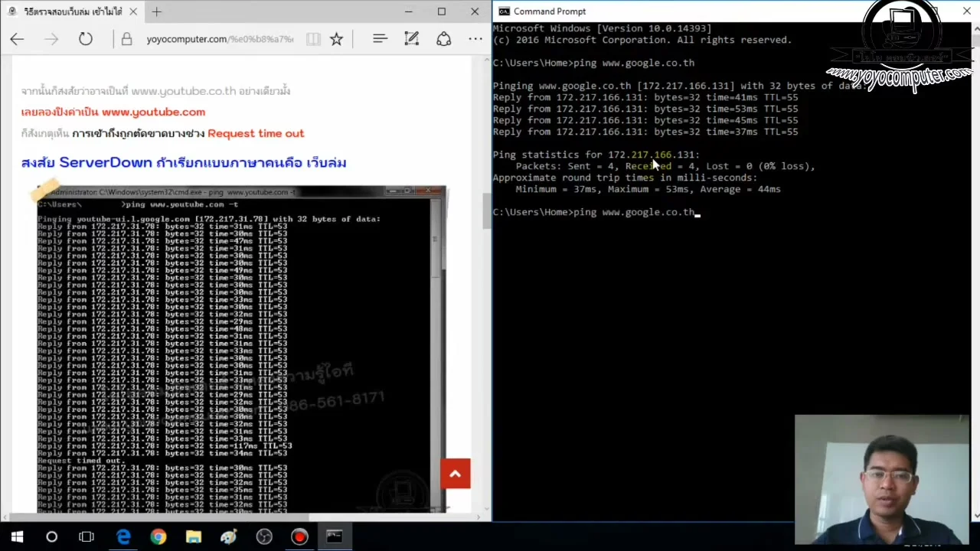Open the Windows Start menu

[17, 537]
